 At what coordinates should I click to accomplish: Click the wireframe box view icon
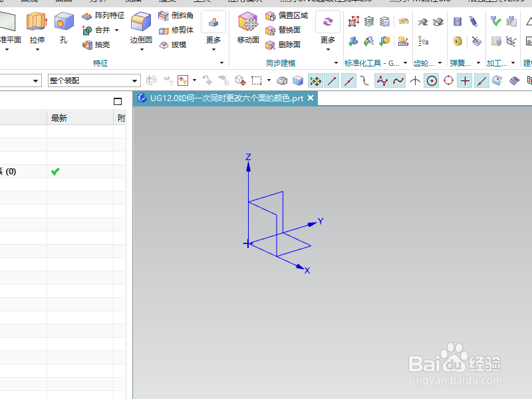click(x=282, y=80)
